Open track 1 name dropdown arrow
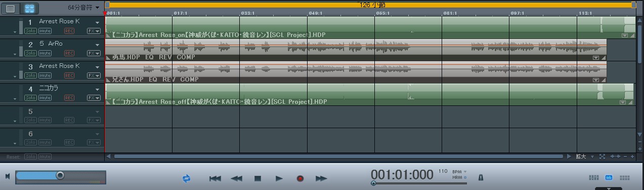Viewport: 644px width, 190px height. [97, 22]
